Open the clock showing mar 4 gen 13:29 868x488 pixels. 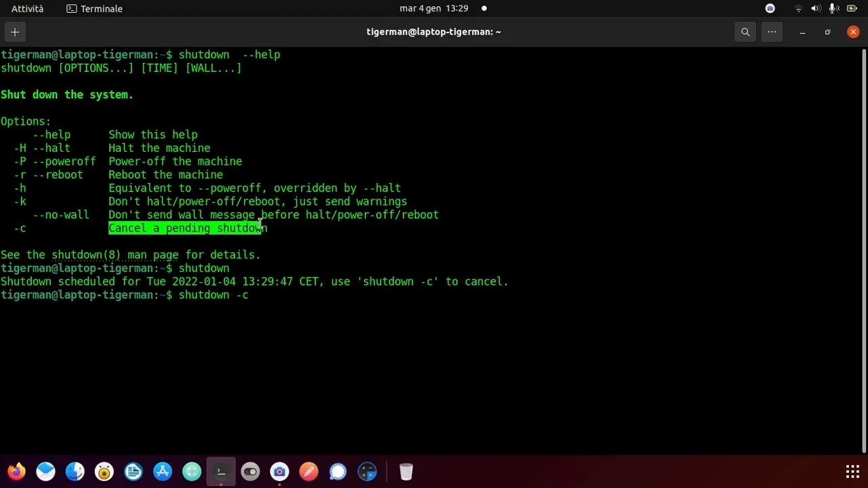(x=434, y=9)
